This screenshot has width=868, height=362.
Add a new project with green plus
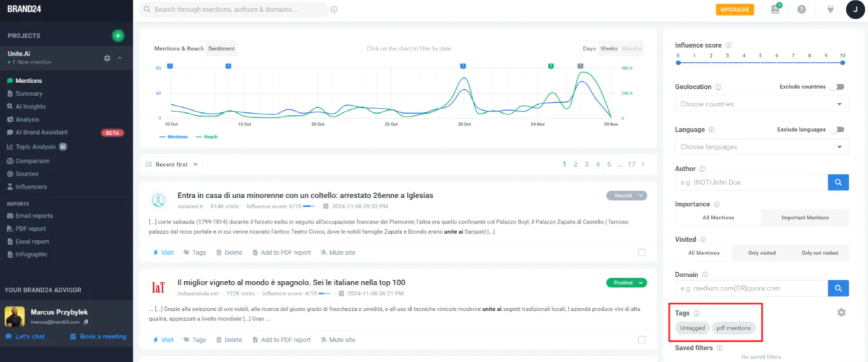click(118, 36)
